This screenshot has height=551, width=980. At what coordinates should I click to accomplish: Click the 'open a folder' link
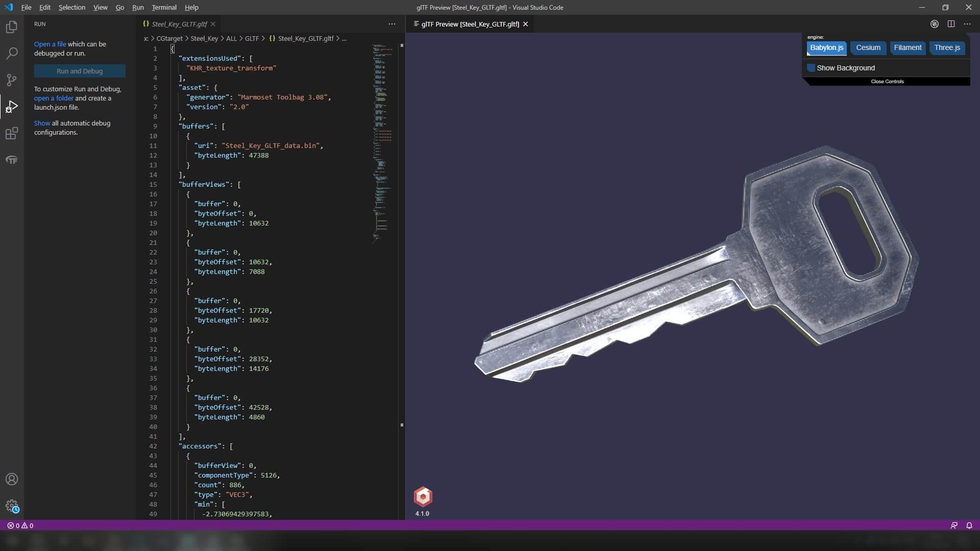click(x=54, y=98)
